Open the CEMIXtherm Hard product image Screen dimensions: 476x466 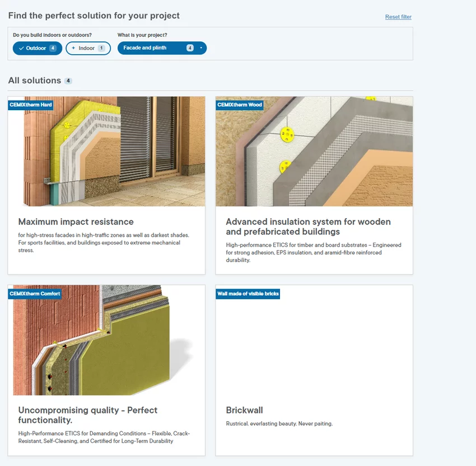[x=106, y=151]
